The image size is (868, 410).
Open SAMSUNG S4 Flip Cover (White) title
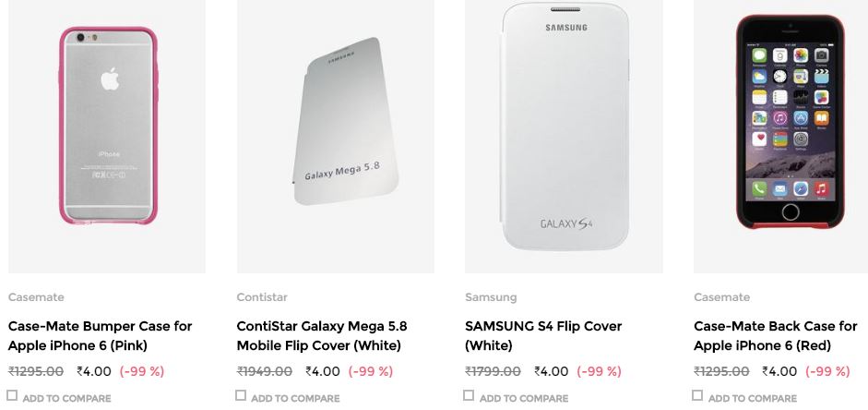pyautogui.click(x=543, y=336)
